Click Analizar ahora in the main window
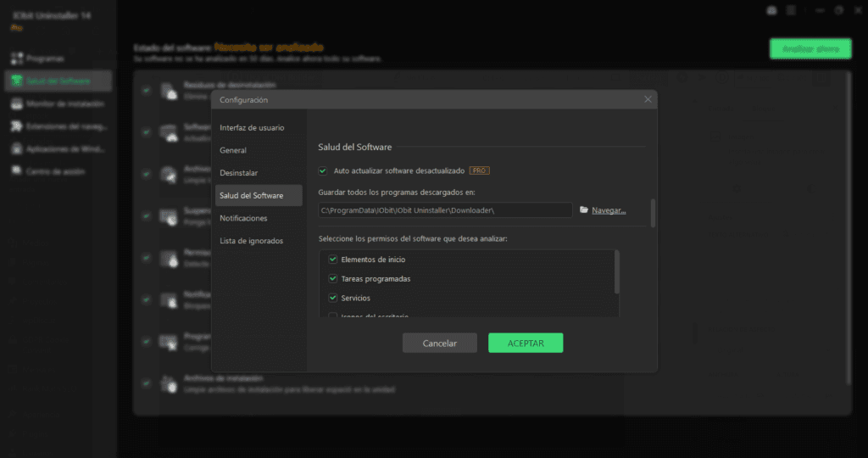Viewport: 868px width, 458px height. click(x=810, y=48)
